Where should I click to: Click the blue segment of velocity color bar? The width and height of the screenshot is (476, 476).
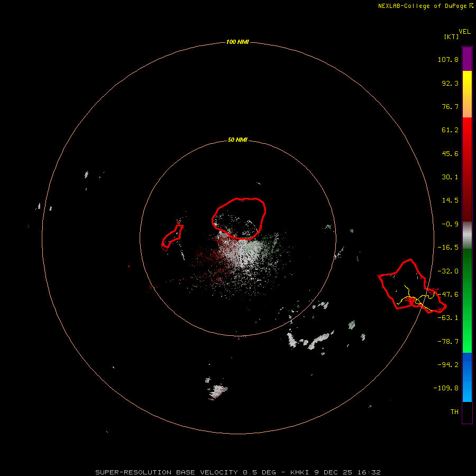pos(467,377)
